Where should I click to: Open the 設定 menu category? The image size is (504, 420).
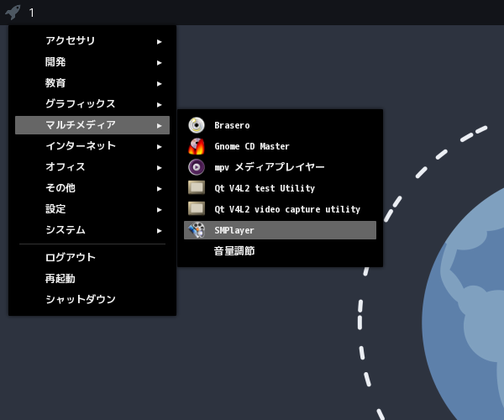(92, 209)
